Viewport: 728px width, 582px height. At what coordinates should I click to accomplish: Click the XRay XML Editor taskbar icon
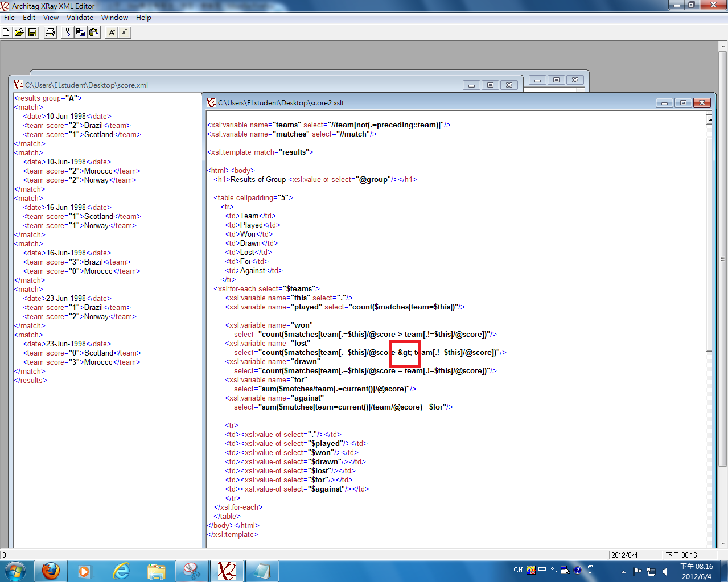(x=227, y=571)
